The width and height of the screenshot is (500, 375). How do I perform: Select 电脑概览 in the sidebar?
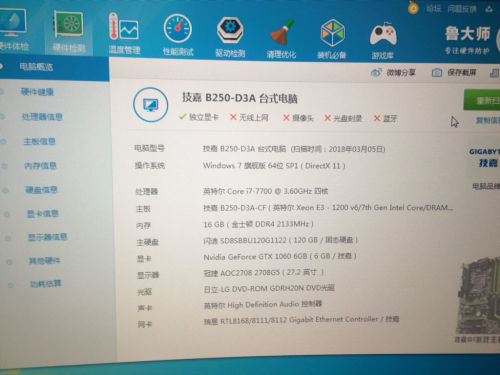pyautogui.click(x=36, y=67)
